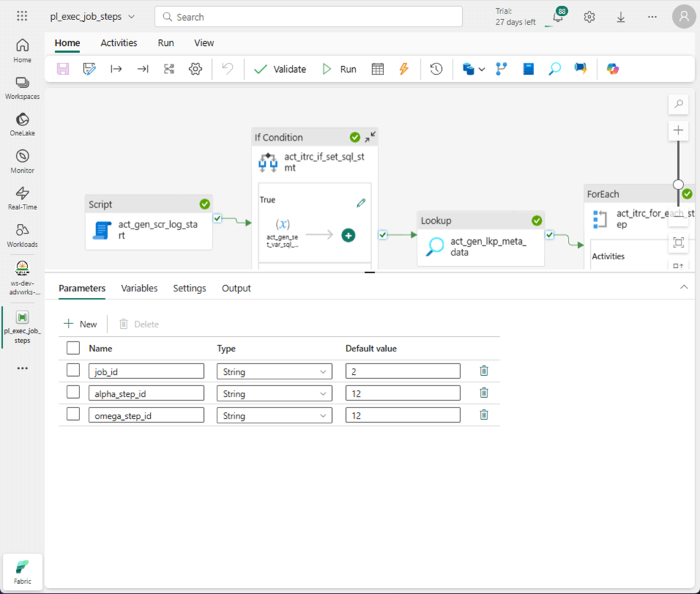
Task: Click the lightning bolt trigger icon
Action: tap(403, 69)
